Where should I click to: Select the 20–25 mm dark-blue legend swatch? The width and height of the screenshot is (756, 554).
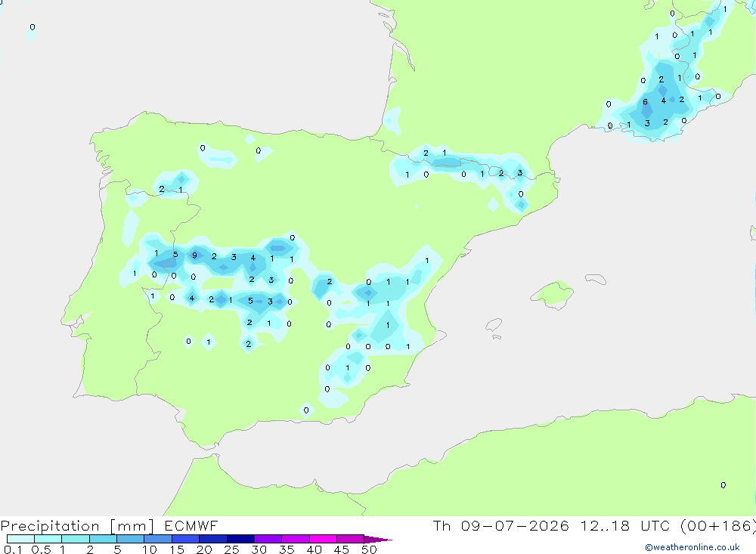(213, 539)
